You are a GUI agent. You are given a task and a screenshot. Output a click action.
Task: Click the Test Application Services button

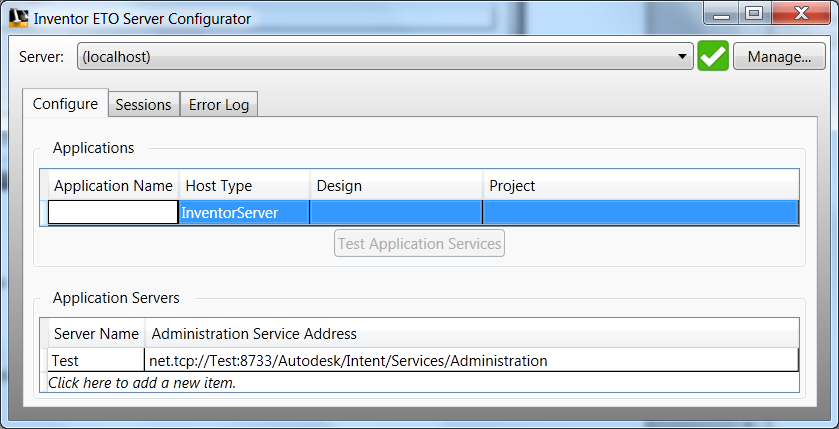(419, 243)
